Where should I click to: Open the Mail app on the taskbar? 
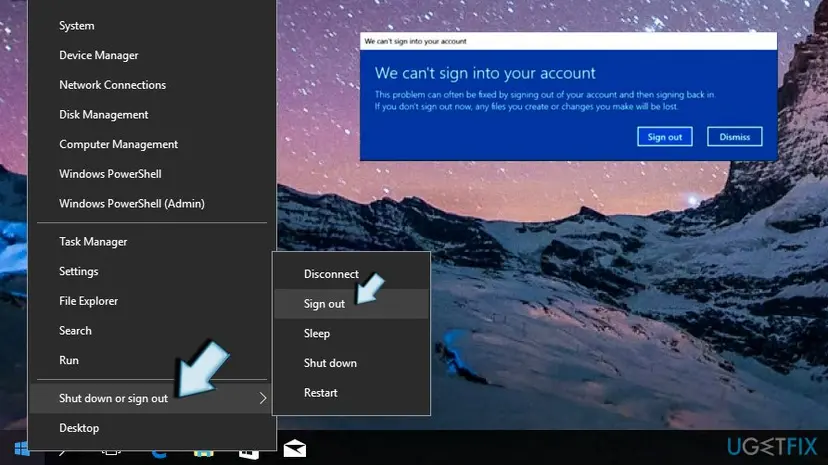295,449
